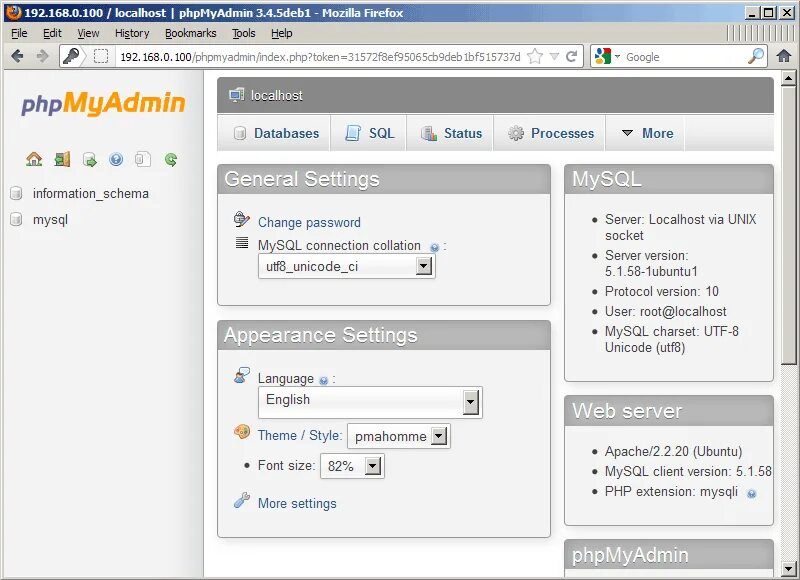Open the History menu
The image size is (800, 580).
point(132,33)
